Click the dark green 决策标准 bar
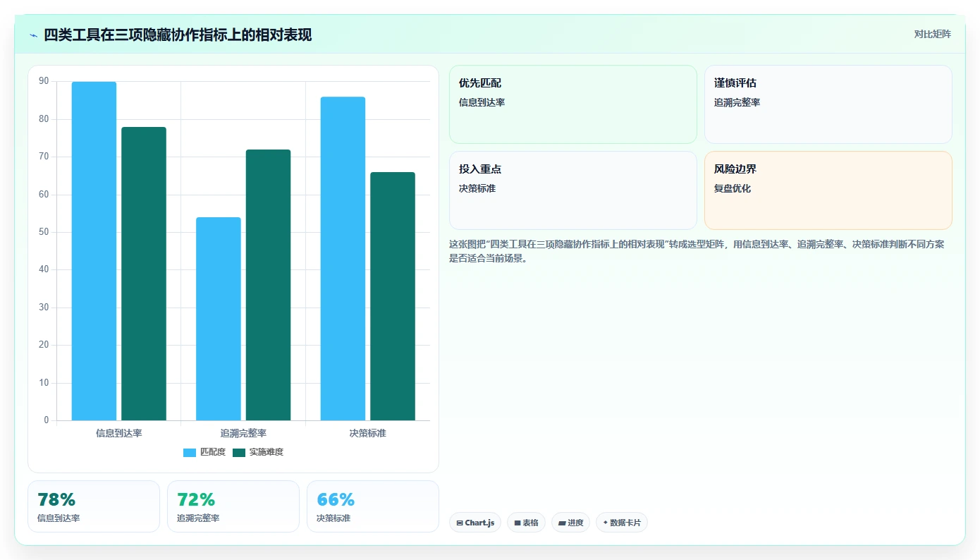The image size is (980, 560). pos(393,296)
